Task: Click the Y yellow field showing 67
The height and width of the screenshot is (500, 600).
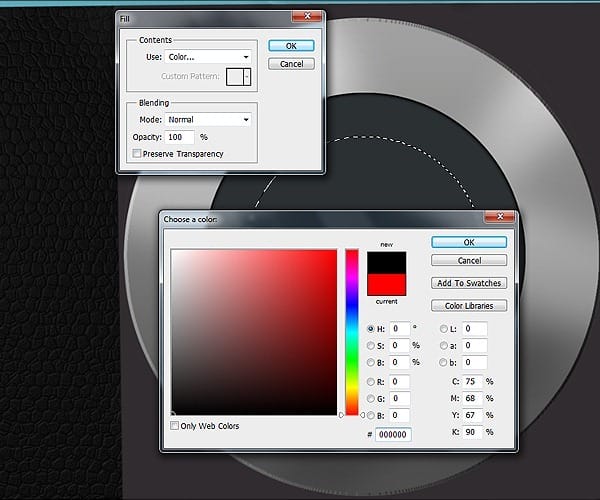Action: (472, 415)
